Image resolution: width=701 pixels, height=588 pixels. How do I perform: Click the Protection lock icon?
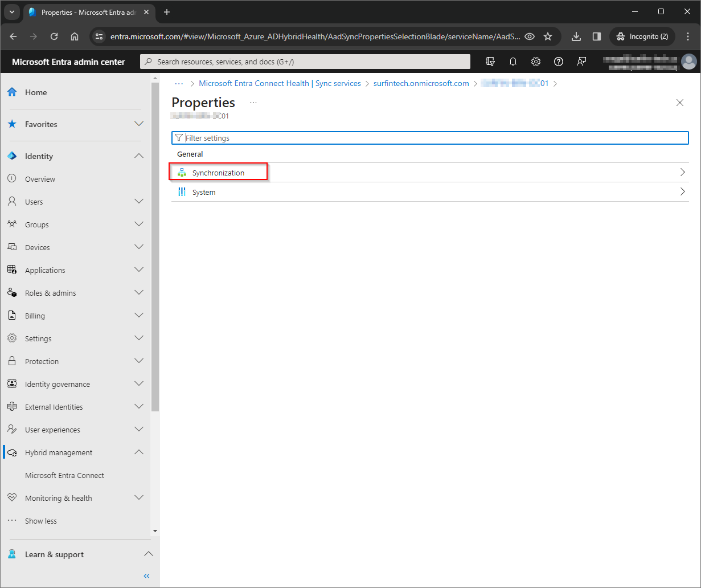click(x=12, y=361)
